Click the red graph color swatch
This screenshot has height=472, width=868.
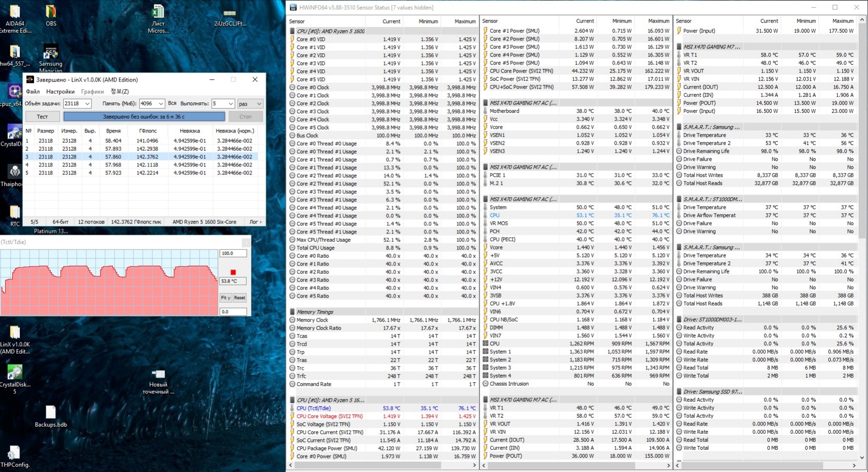tap(233, 273)
